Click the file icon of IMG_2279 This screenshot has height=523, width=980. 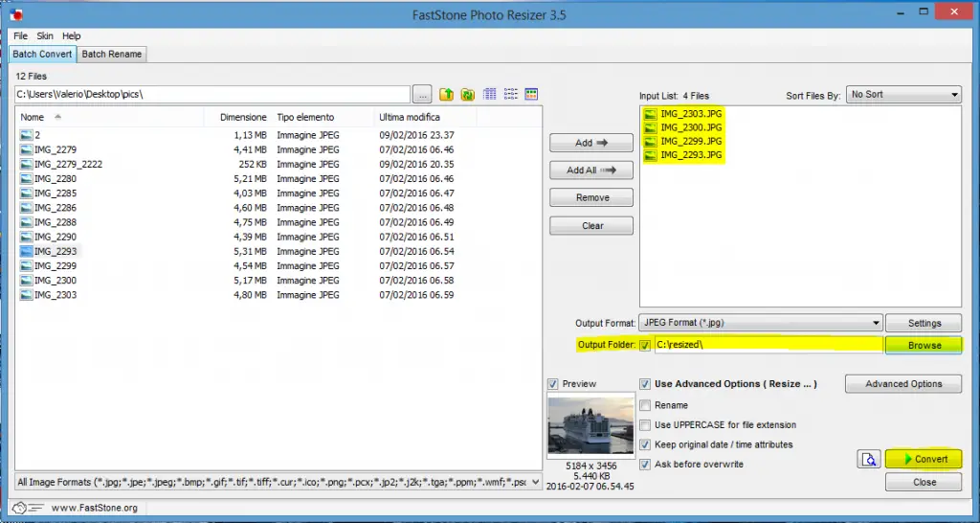coord(26,150)
